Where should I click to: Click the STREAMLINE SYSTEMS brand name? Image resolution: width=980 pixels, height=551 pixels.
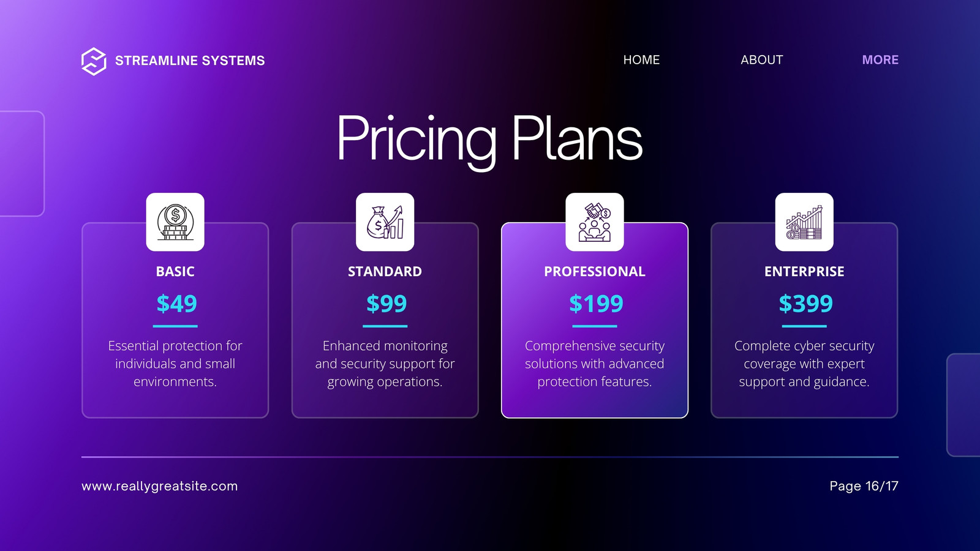[x=190, y=61]
